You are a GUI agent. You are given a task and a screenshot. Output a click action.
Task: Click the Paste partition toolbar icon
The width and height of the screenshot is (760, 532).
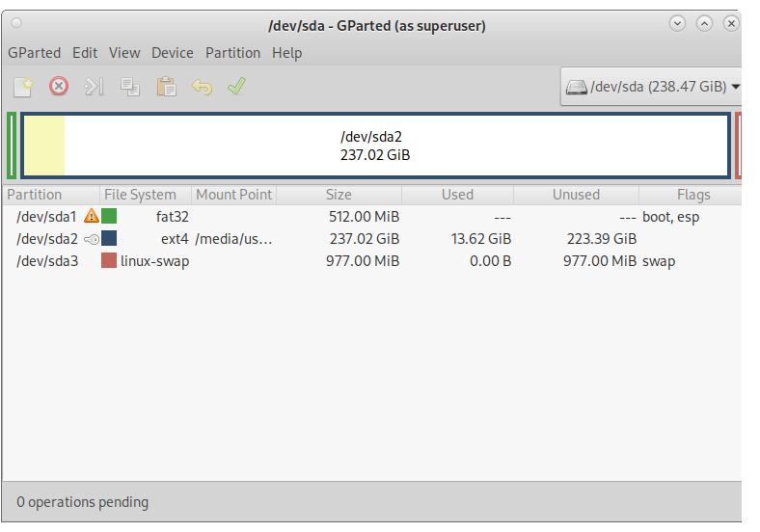[x=166, y=87]
